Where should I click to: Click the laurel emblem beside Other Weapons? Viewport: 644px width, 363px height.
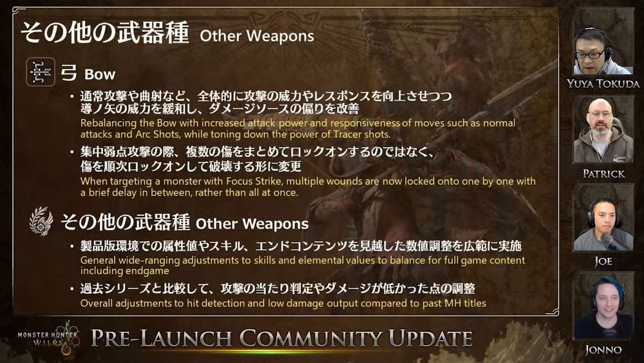point(41,221)
